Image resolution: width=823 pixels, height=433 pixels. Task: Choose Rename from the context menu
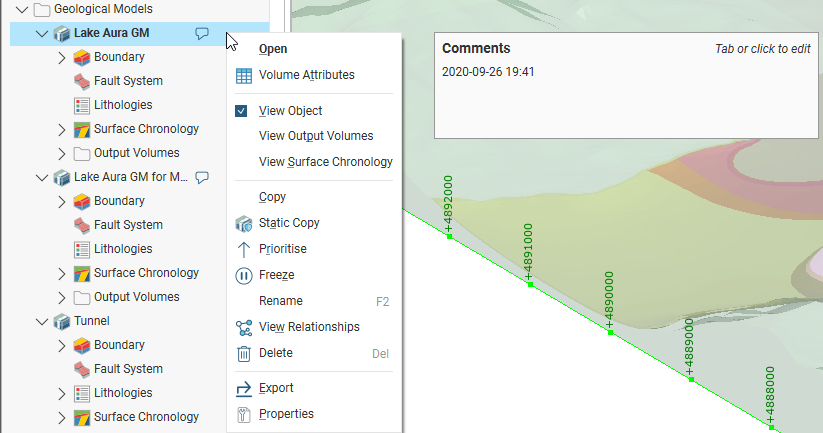[280, 301]
